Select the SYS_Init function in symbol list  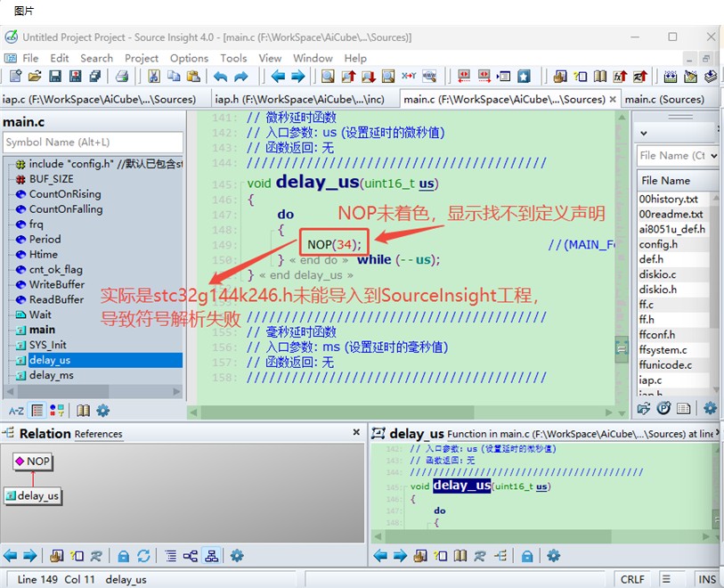pyautogui.click(x=47, y=345)
